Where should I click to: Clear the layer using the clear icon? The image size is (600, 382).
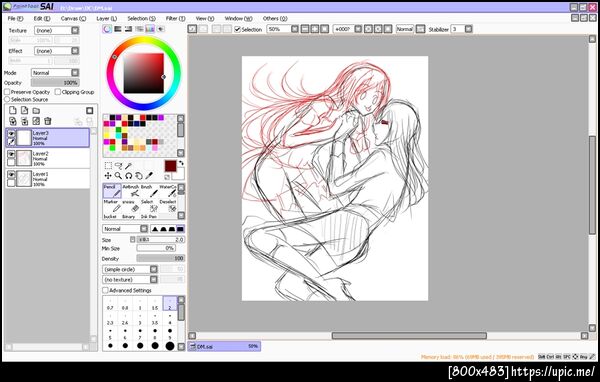tap(36, 121)
